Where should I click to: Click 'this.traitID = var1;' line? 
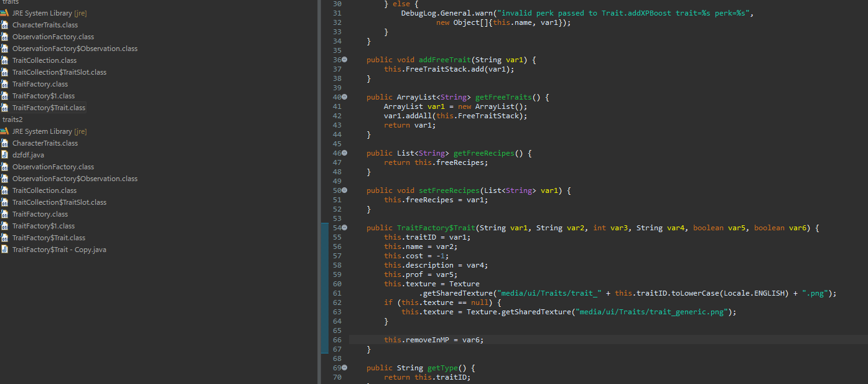click(427, 237)
